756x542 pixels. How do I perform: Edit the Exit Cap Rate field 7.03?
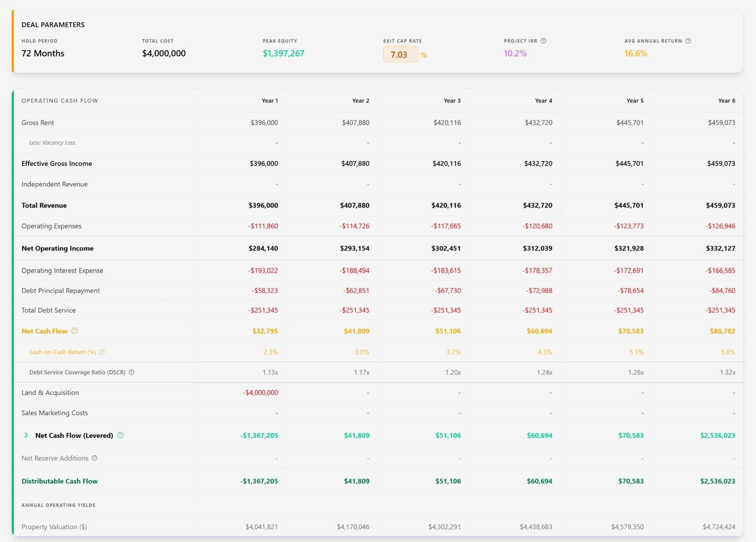pyautogui.click(x=400, y=54)
